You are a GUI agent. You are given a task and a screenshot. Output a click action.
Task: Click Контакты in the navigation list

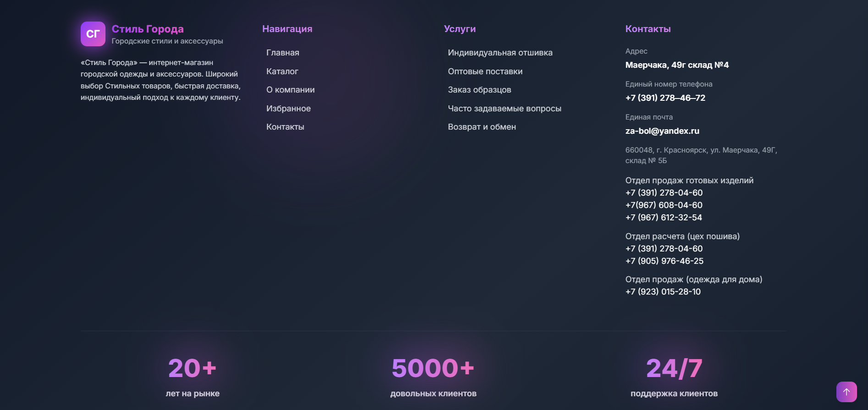[x=285, y=127]
